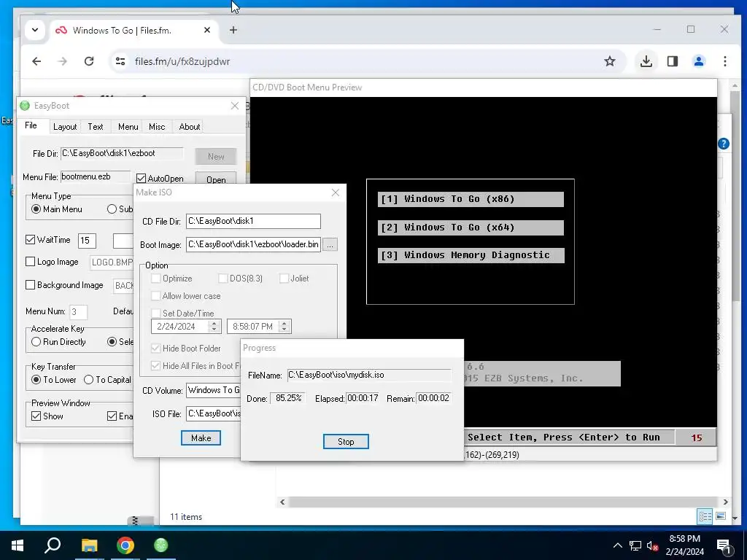The width and height of the screenshot is (747, 560).
Task: Select the To Lower radio button
Action: pos(36,379)
